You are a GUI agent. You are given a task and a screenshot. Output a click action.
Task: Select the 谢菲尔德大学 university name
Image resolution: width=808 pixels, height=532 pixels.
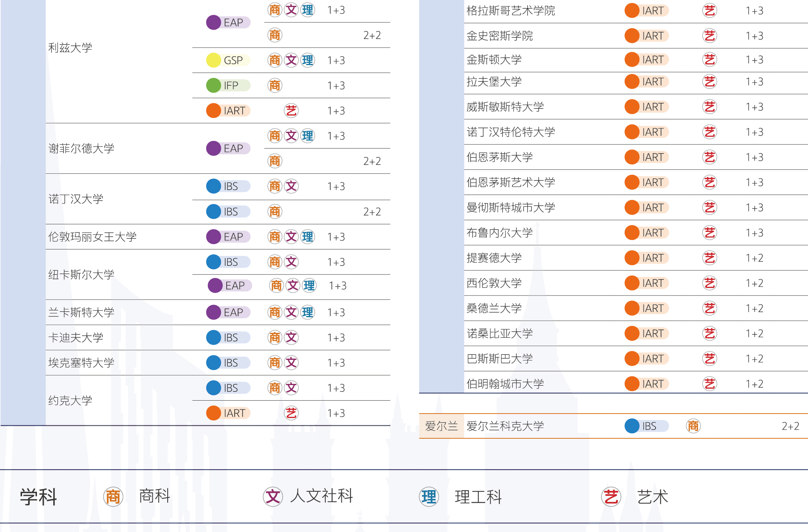[x=82, y=149]
